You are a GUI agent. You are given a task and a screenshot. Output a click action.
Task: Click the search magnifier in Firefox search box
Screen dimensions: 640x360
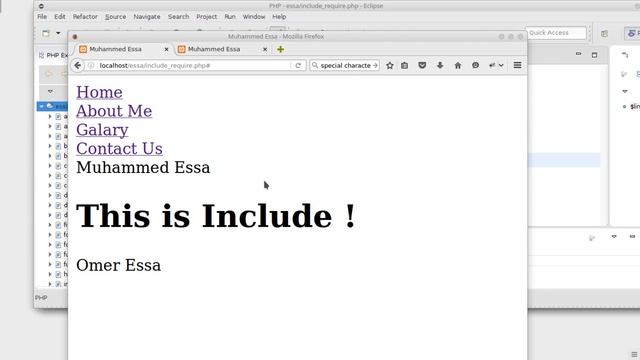coord(315,65)
